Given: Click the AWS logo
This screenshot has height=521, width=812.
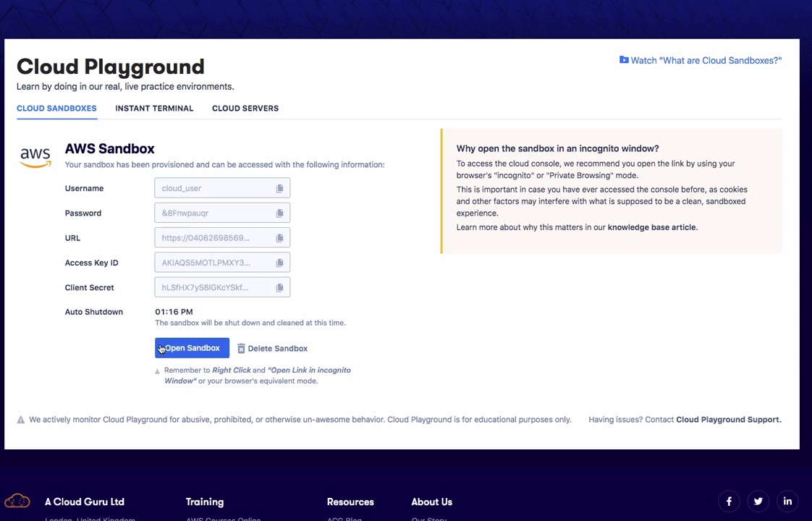Looking at the screenshot, I should click(35, 156).
